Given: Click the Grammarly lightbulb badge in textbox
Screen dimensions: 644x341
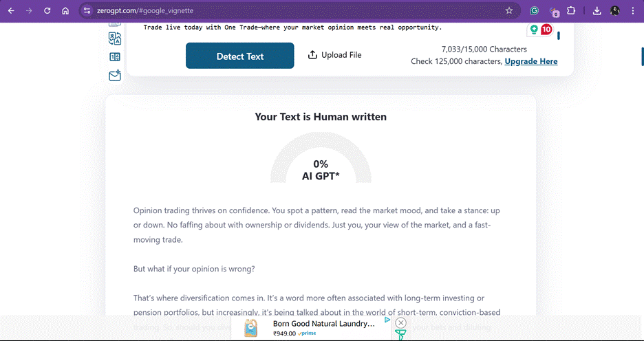Looking at the screenshot, I should click(534, 30).
